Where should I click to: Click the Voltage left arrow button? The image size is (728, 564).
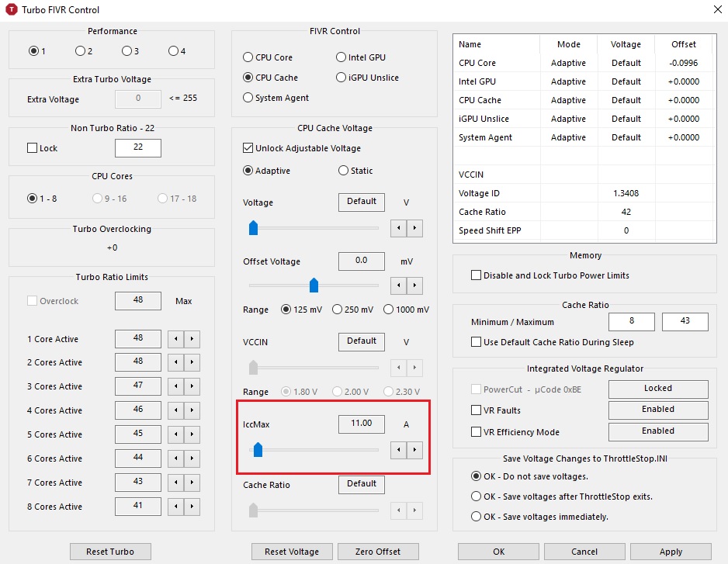[x=398, y=228]
